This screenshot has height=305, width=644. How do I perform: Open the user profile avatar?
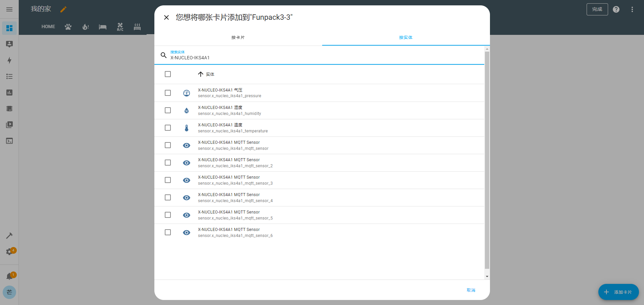pyautogui.click(x=9, y=292)
